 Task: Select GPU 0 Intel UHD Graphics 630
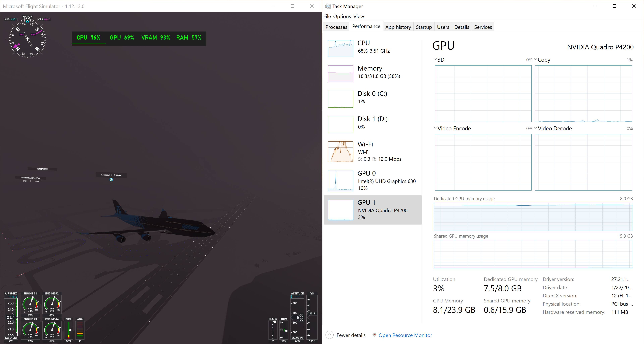372,181
